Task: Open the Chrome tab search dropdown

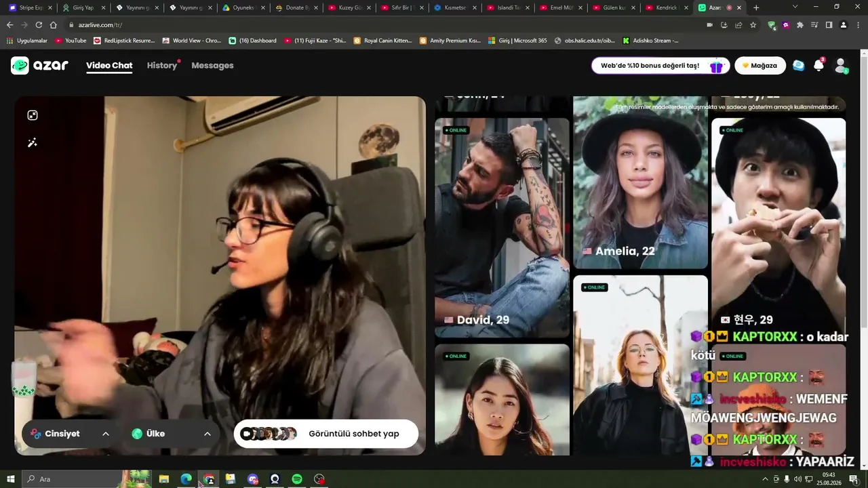Action: point(795,7)
